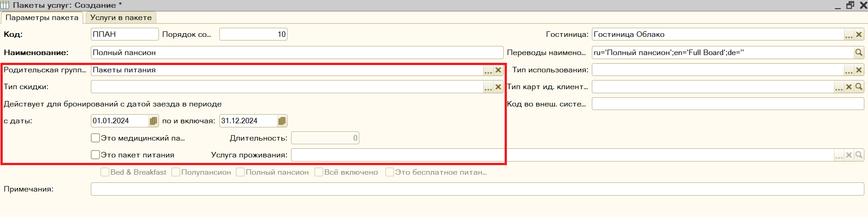Clear the Услуга проживания field

click(849, 155)
